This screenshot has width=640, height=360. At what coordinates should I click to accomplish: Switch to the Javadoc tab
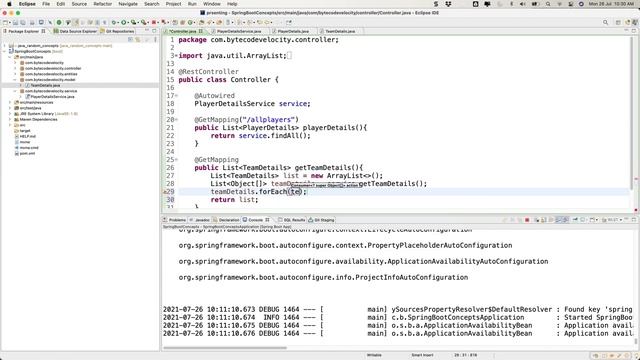point(199,220)
